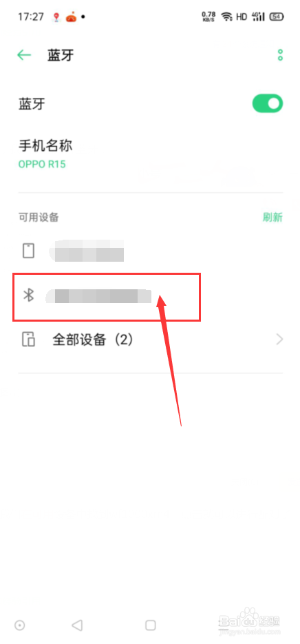Tap the circular dot navigation button

[19, 625]
